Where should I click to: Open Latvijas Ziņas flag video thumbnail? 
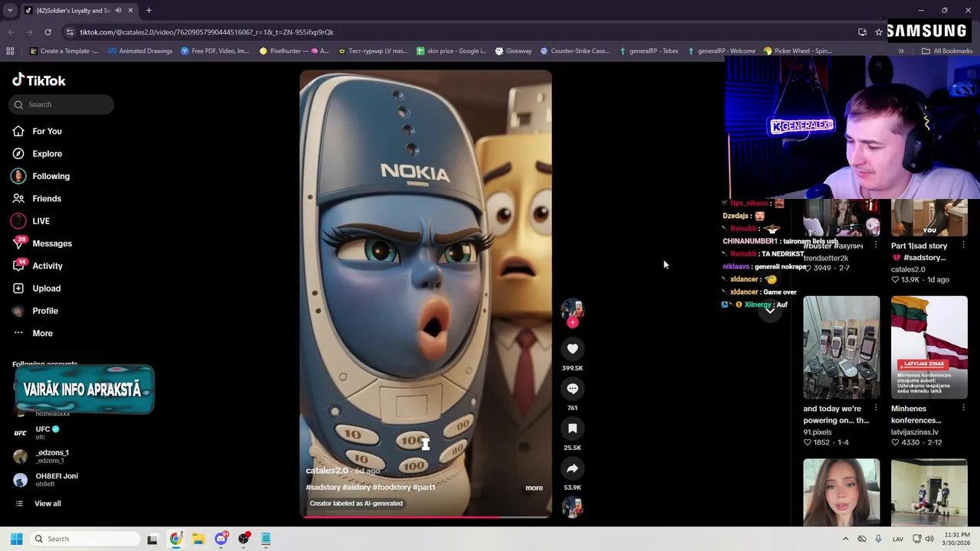929,347
